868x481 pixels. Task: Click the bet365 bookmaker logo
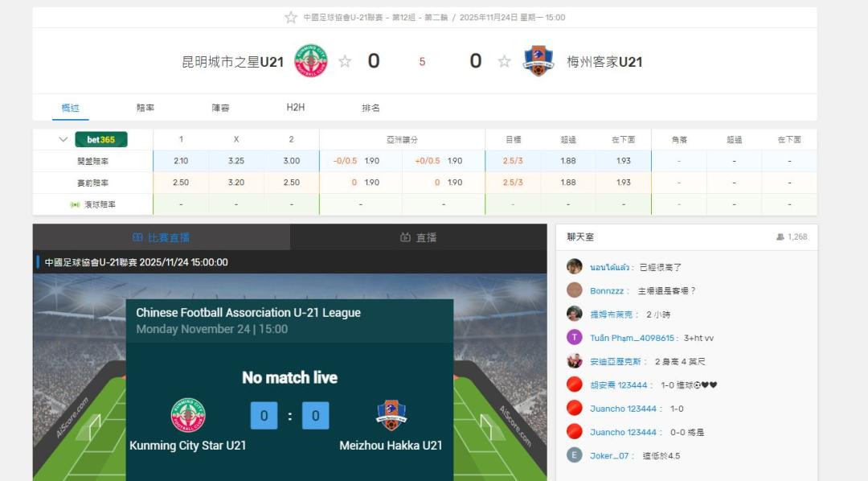coord(100,139)
